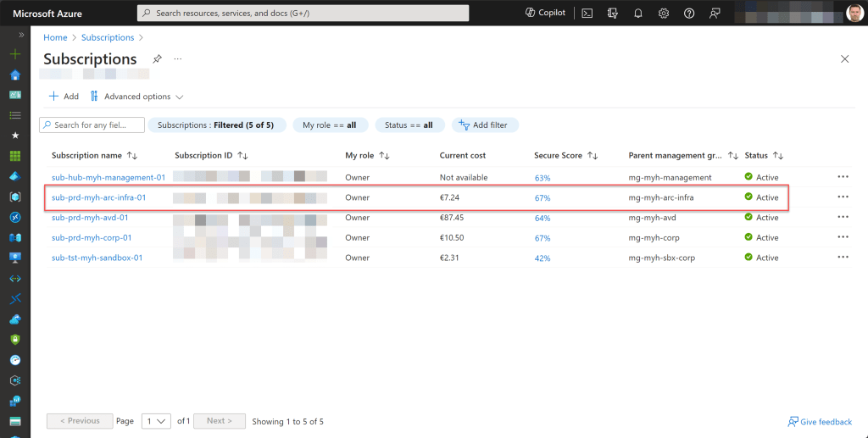This screenshot has height=438, width=868.
Task: Open Copilot in the header
Action: click(545, 13)
